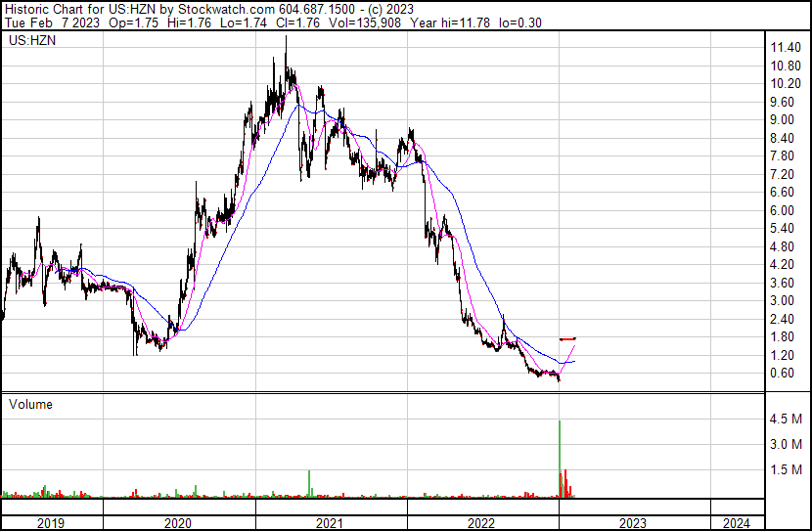This screenshot has width=812, height=531.
Task: Click the 10.20 price axis label
Action: click(x=786, y=84)
